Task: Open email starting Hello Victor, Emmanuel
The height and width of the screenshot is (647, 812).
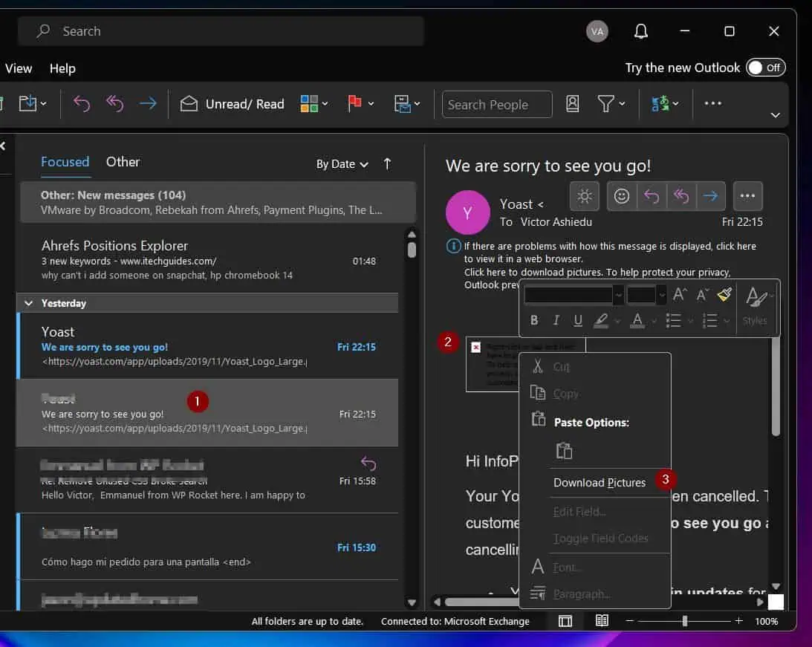Action: 208,481
